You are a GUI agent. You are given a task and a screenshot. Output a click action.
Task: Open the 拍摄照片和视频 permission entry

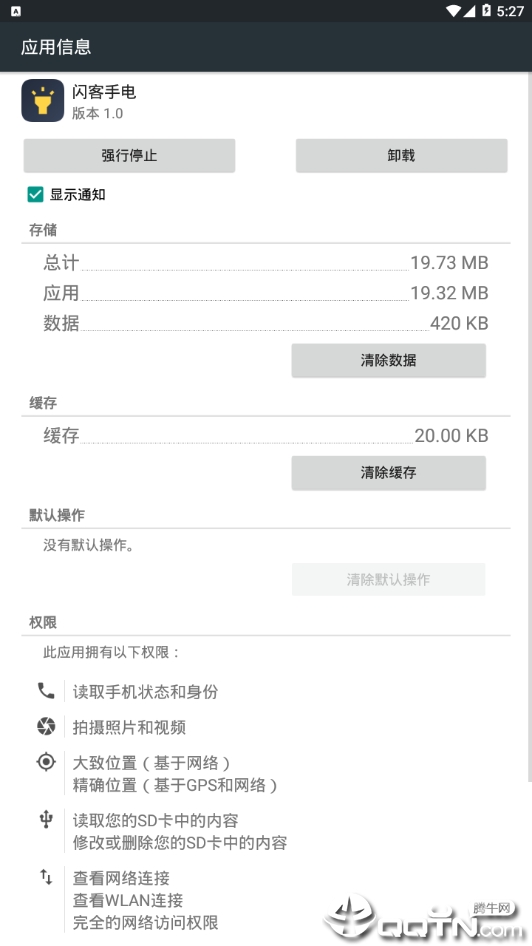(x=129, y=728)
